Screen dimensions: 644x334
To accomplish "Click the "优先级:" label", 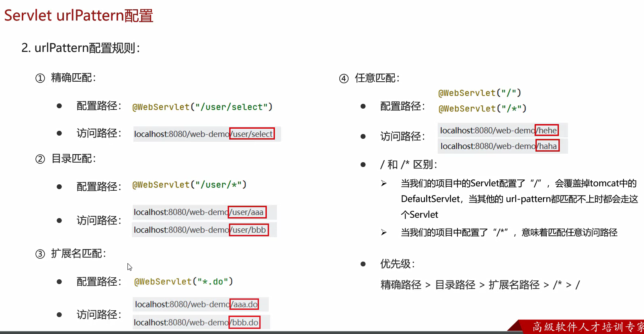I will (x=398, y=264).
